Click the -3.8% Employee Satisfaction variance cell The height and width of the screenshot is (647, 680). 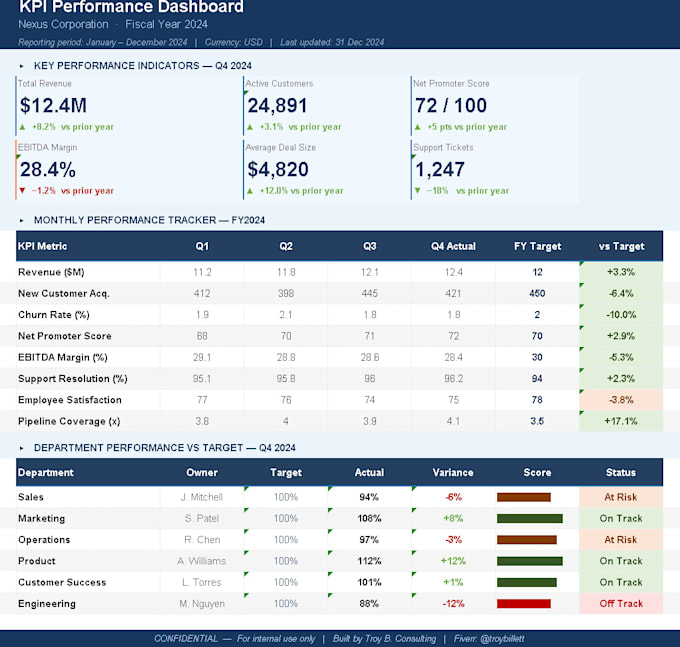tap(621, 400)
